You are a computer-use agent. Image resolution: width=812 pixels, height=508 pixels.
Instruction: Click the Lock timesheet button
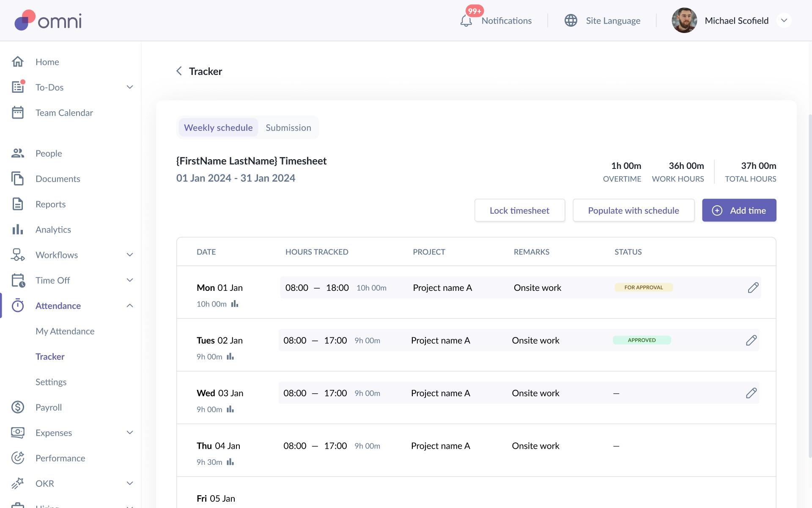tap(519, 210)
